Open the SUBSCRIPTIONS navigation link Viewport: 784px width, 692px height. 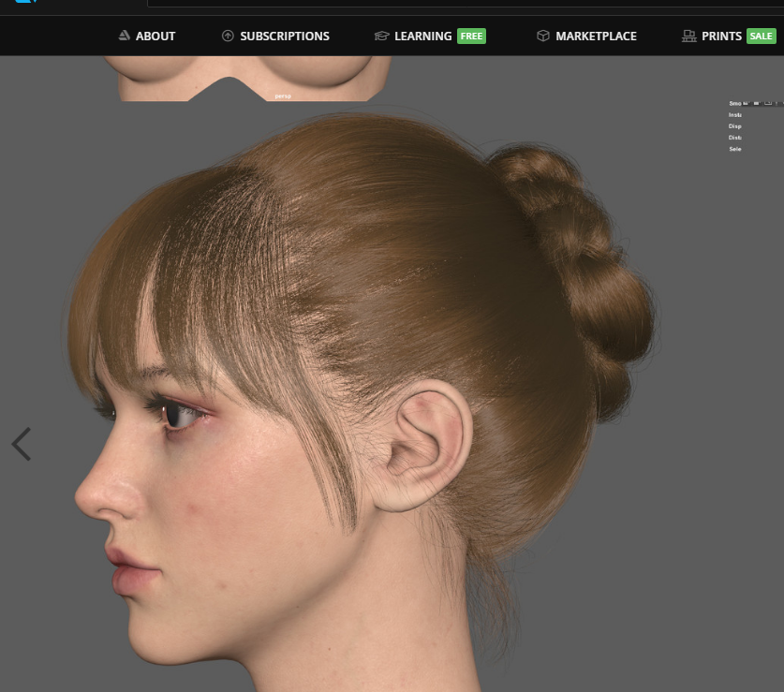pyautogui.click(x=275, y=36)
